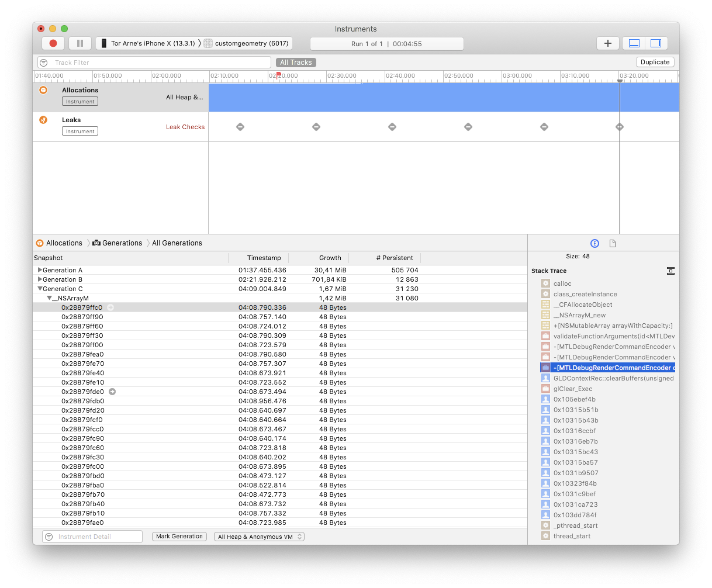Click the Duplicate button
Viewport: 712px width, 588px height.
[655, 62]
